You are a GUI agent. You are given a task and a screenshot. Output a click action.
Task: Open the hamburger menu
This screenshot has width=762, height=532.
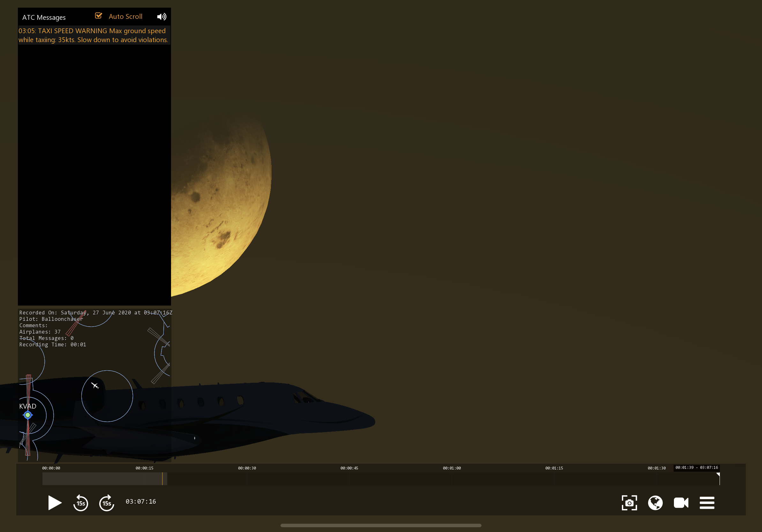coord(707,503)
